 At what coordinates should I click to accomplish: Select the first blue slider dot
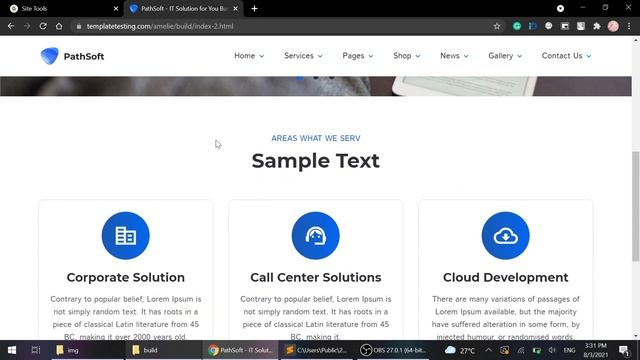coord(300,78)
